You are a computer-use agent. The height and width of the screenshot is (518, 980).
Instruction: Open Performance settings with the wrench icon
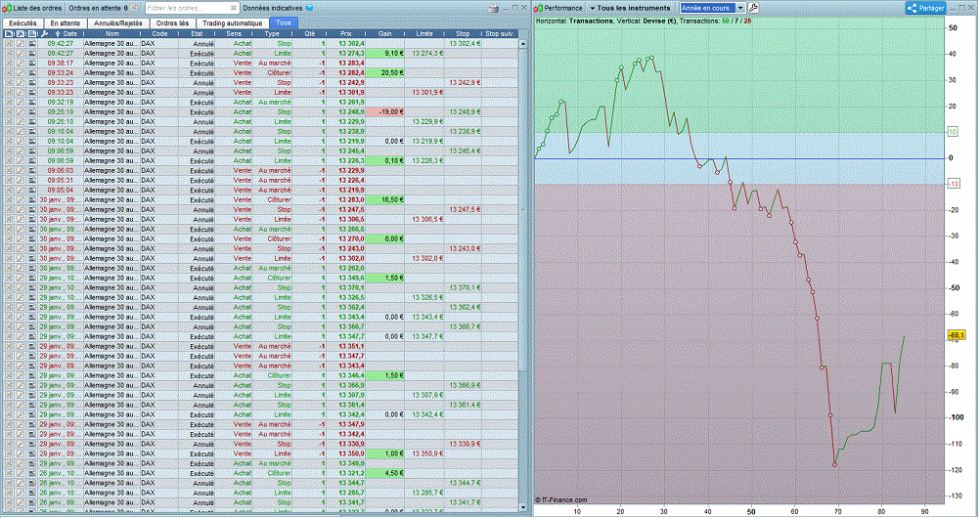tap(754, 8)
